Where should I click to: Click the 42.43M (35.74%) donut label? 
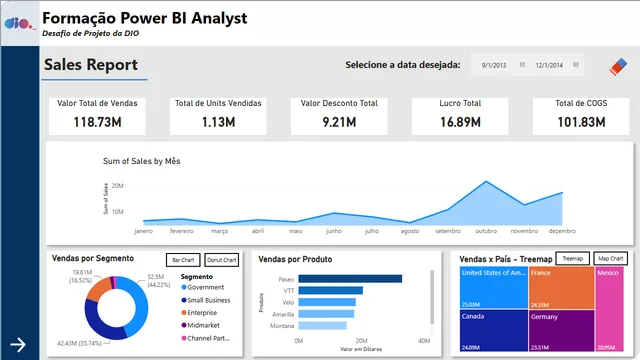pos(79,343)
